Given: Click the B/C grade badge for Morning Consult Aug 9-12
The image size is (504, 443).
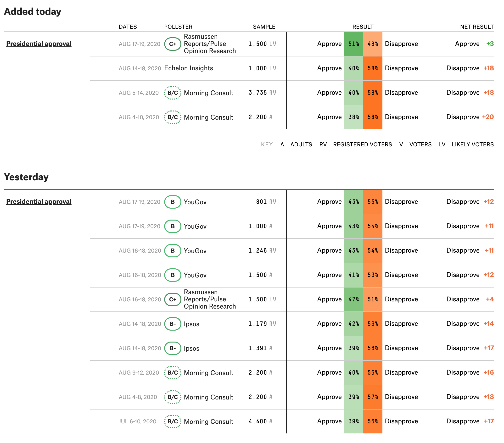Looking at the screenshot, I should pyautogui.click(x=173, y=372).
